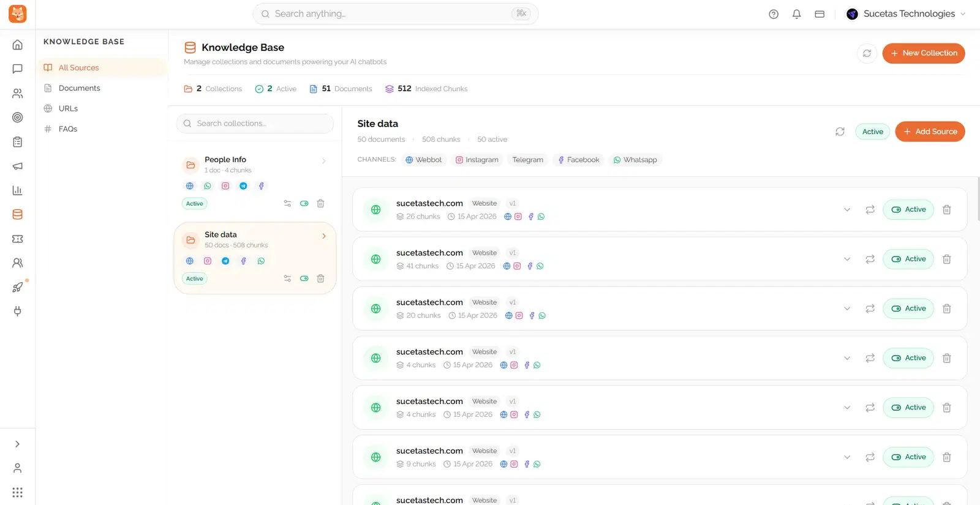
Task: Select FAQs in Knowledge Base menu
Action: [x=102, y=129]
